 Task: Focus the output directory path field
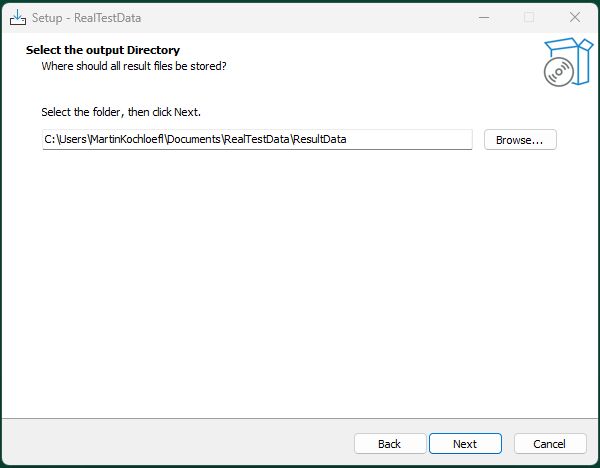point(257,139)
